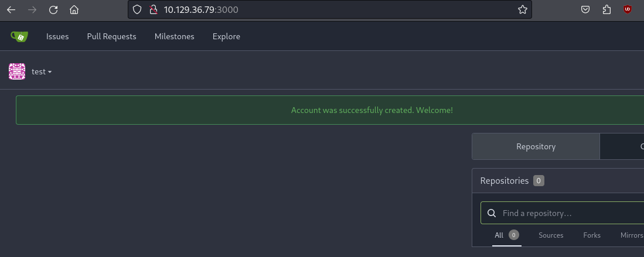Screen dimensions: 644x257
Task: Select the Sources repository filter
Action: (551, 235)
